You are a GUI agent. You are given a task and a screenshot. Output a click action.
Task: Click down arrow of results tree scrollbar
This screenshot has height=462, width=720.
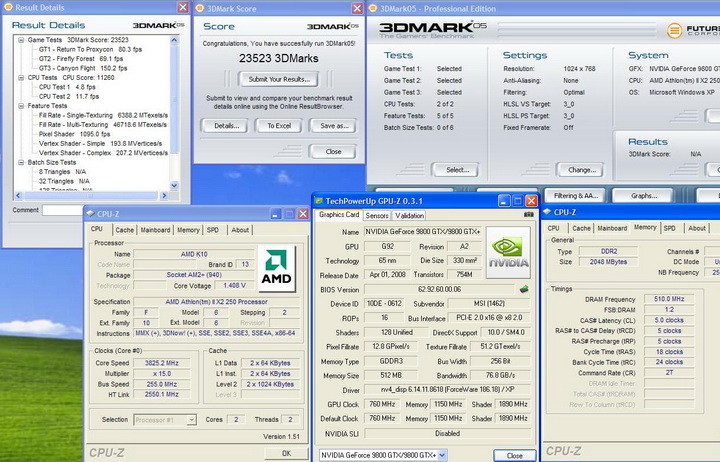174,186
